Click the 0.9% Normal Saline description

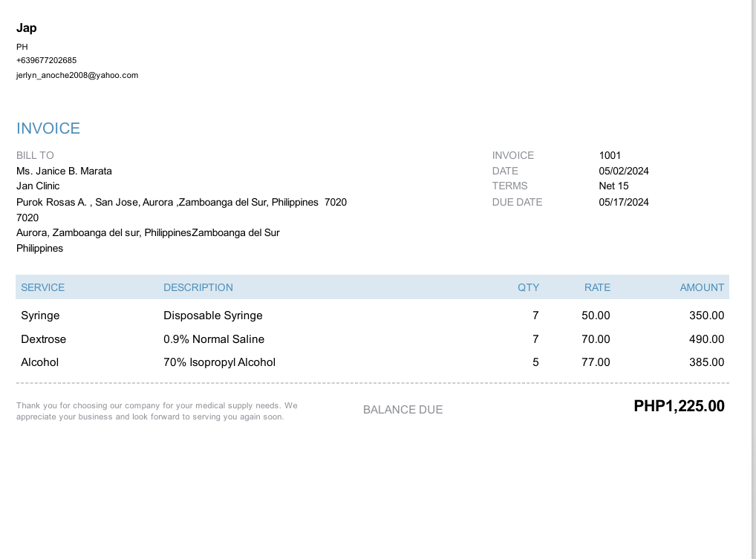coord(214,339)
